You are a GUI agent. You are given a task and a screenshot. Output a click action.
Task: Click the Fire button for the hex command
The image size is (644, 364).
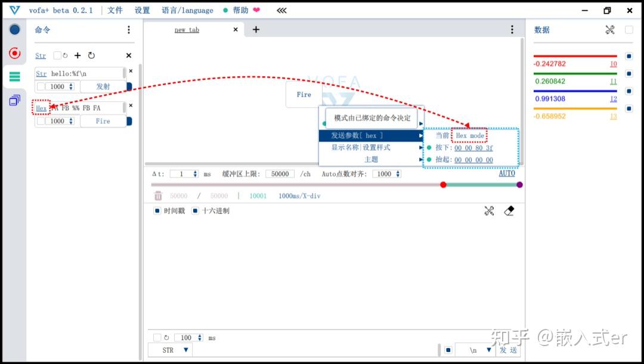(103, 121)
